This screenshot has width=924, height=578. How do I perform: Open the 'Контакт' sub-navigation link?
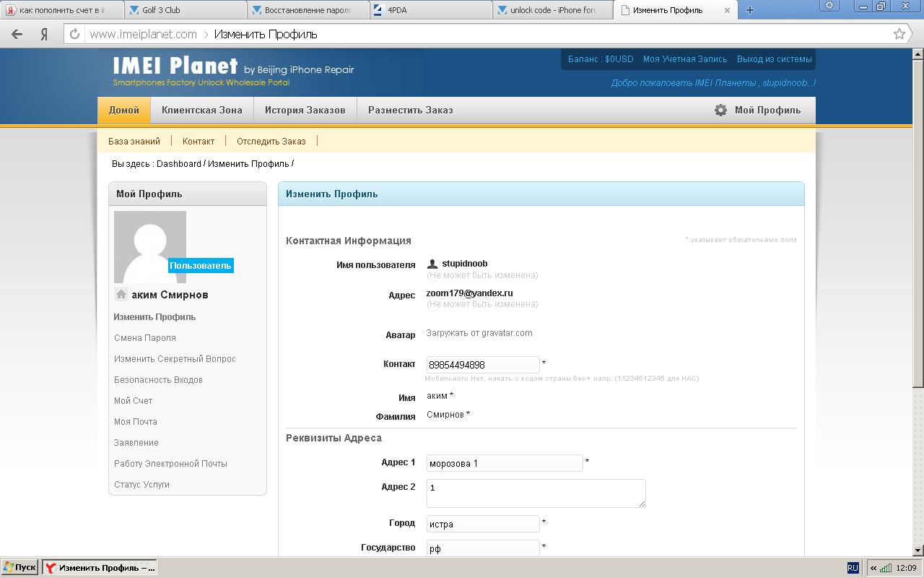[x=199, y=141]
